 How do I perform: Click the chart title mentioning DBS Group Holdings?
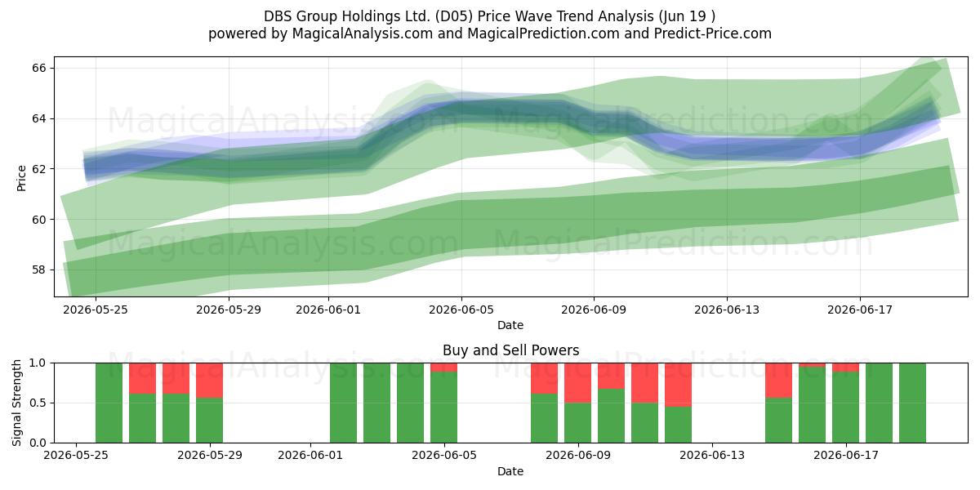490,16
